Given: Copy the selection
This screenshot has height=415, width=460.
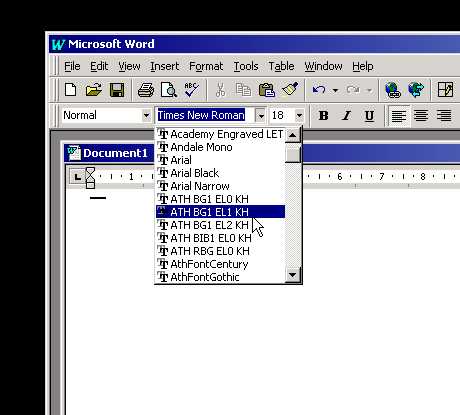Looking at the screenshot, I should pos(243,90).
